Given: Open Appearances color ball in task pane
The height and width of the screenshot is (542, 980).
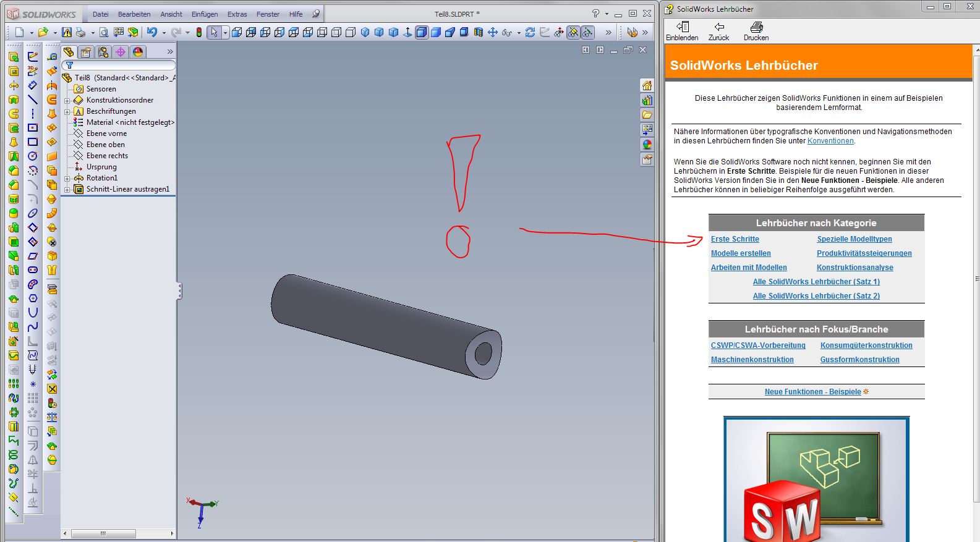Looking at the screenshot, I should (647, 145).
